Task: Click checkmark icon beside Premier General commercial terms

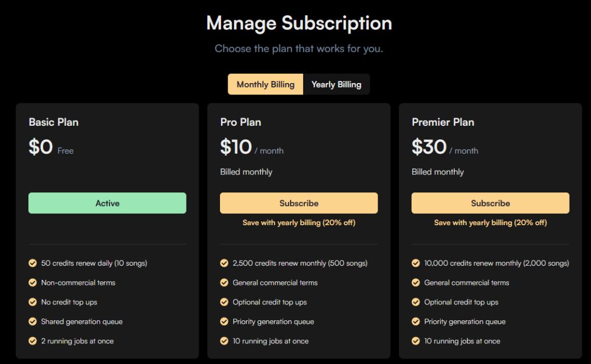Action: (416, 283)
